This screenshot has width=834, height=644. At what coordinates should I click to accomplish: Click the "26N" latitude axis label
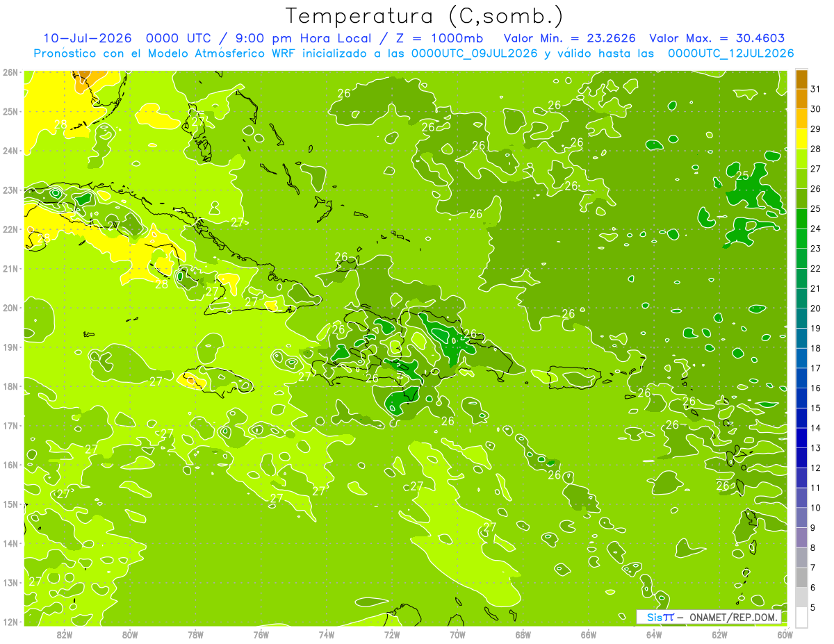coord(10,72)
